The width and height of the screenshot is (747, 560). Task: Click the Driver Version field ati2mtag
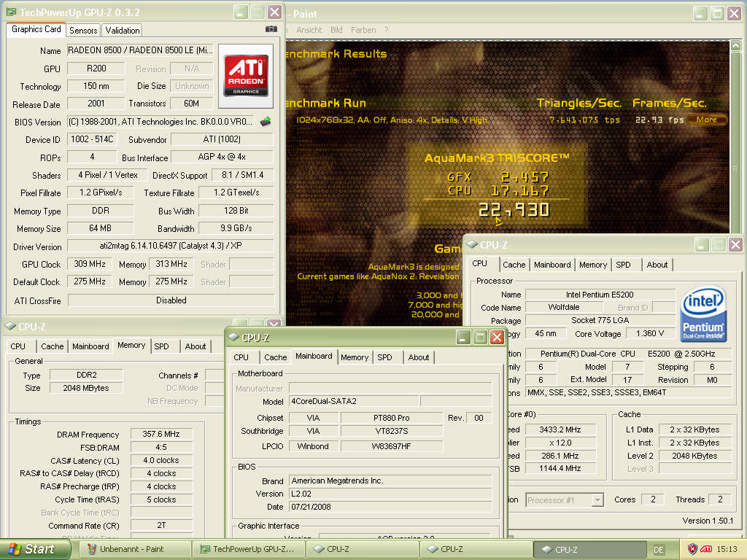click(171, 246)
